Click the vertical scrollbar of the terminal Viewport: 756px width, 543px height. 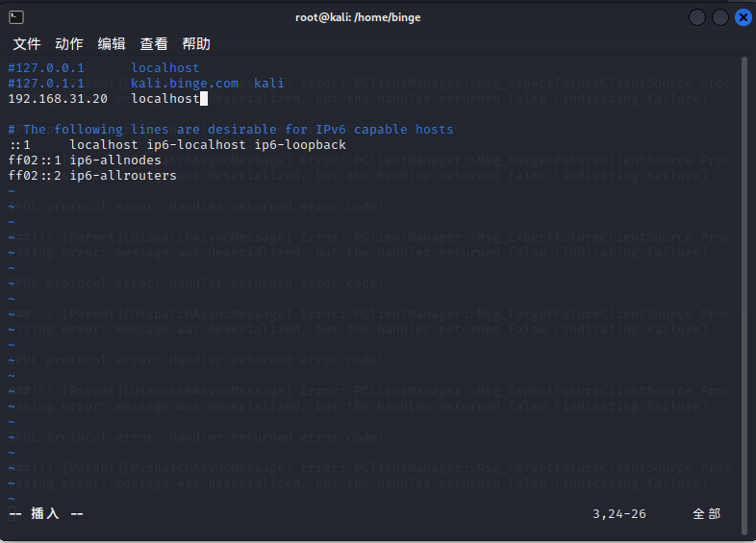[743, 295]
